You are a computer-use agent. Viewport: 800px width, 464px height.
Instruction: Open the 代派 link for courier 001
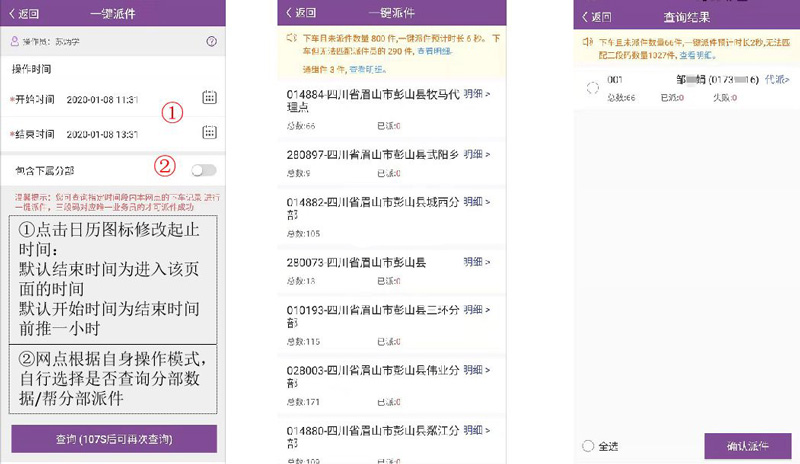pyautogui.click(x=777, y=79)
